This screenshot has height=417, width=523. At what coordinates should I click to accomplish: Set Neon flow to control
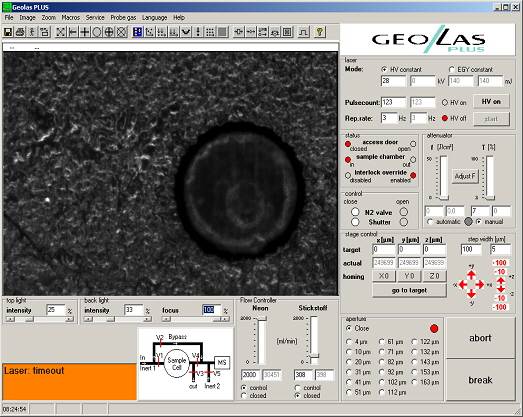tap(244, 388)
